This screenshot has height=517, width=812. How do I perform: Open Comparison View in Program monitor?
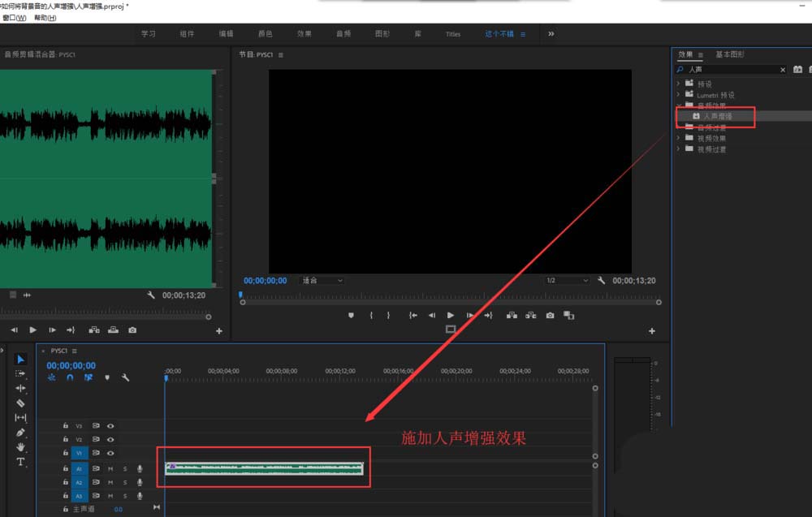point(568,315)
